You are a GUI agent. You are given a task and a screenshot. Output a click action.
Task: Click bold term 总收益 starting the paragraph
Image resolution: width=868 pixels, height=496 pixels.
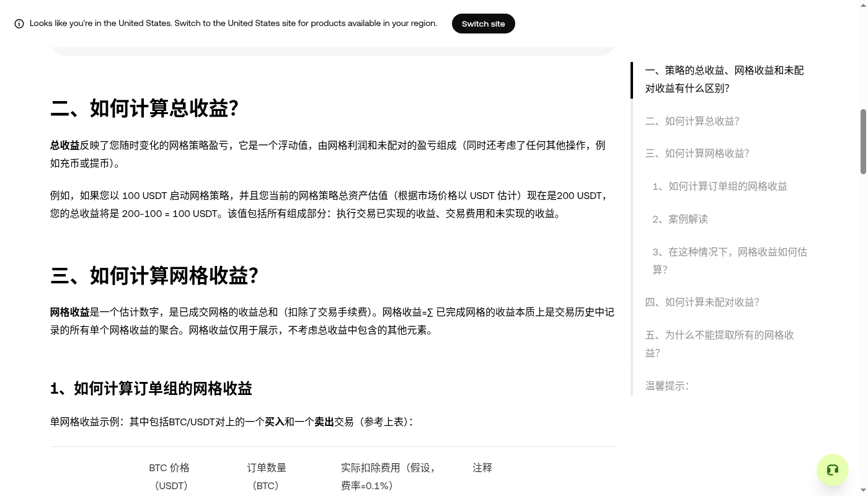pos(65,145)
